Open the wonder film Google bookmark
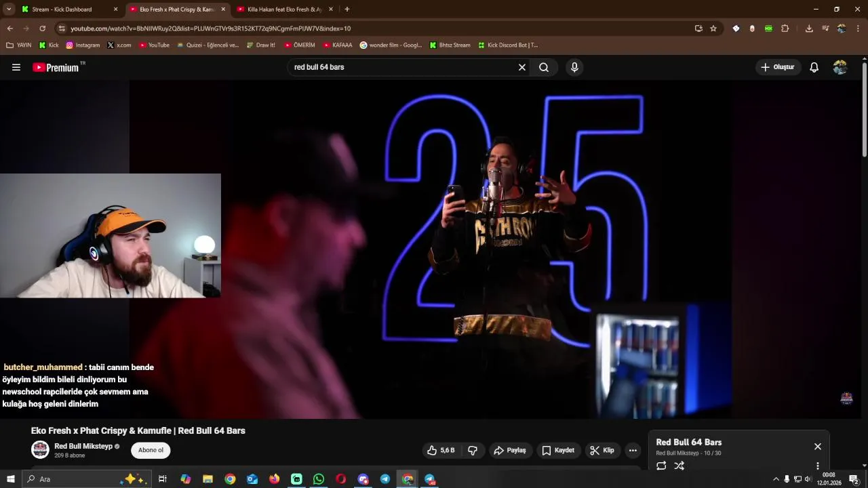The width and height of the screenshot is (868, 488). click(391, 45)
